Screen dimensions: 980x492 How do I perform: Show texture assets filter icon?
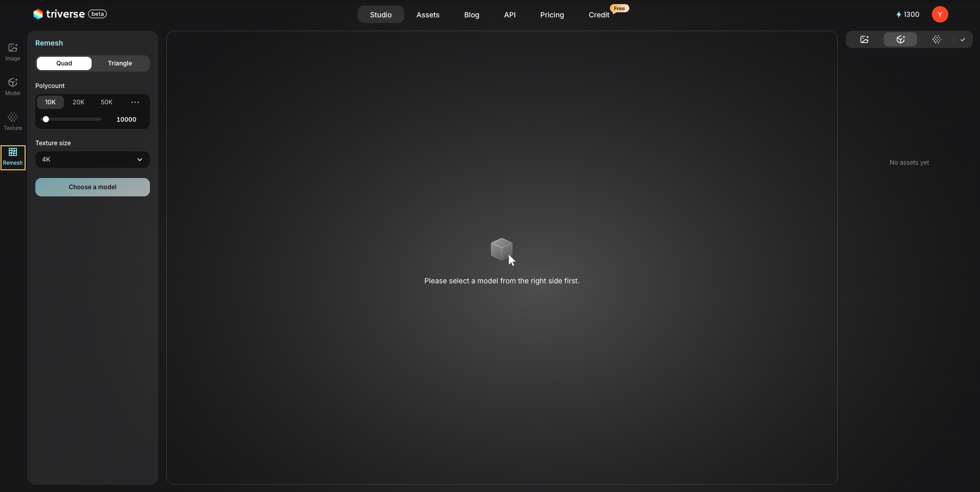(x=937, y=39)
